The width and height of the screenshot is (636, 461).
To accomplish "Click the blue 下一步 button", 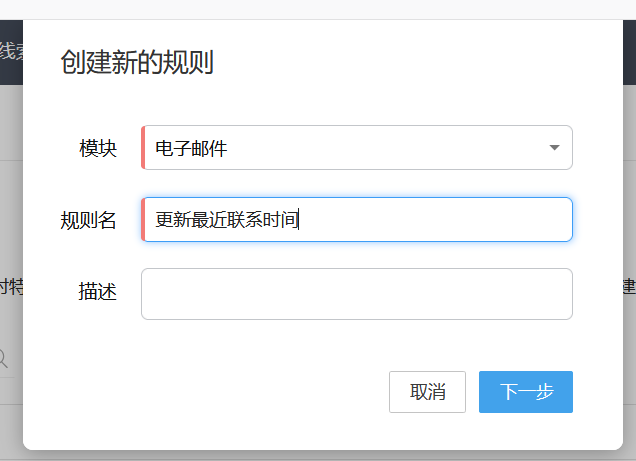I will click(525, 392).
